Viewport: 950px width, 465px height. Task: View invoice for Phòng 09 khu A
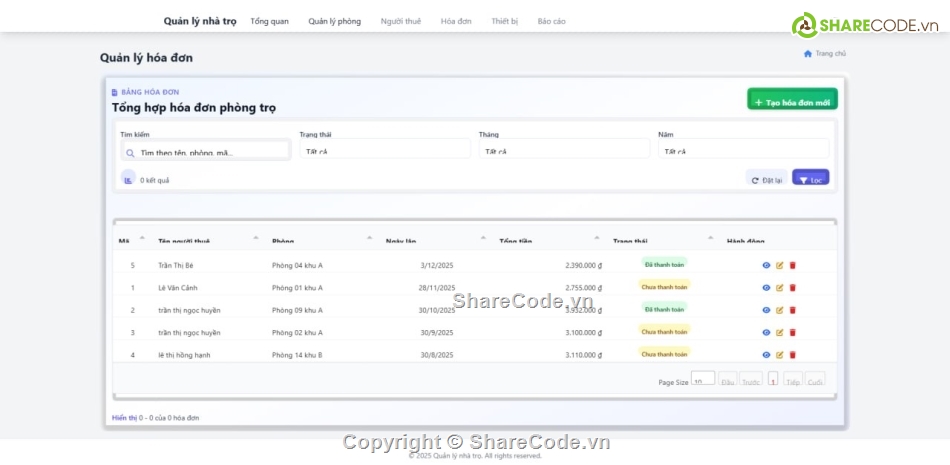tap(766, 310)
